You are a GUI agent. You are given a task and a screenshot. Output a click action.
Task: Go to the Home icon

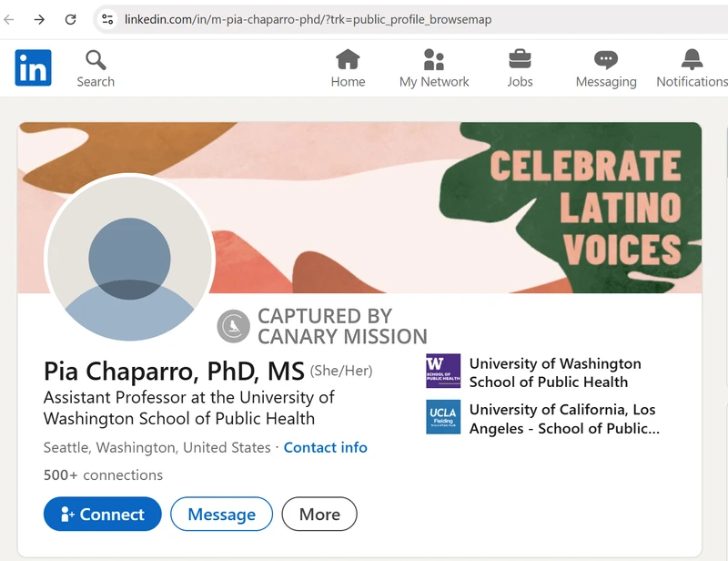348,60
